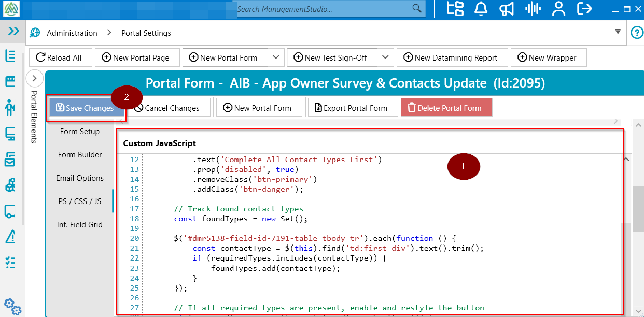Open the dropdown beside New Portal Form
The image size is (644, 317).
276,57
